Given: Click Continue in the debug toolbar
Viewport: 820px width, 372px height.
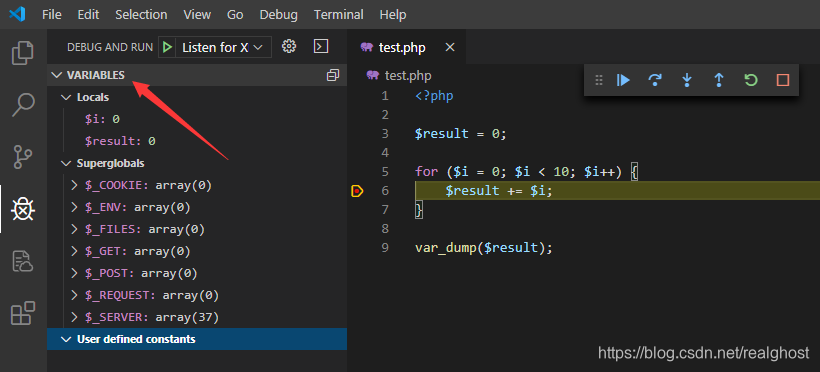Looking at the screenshot, I should tap(623, 80).
